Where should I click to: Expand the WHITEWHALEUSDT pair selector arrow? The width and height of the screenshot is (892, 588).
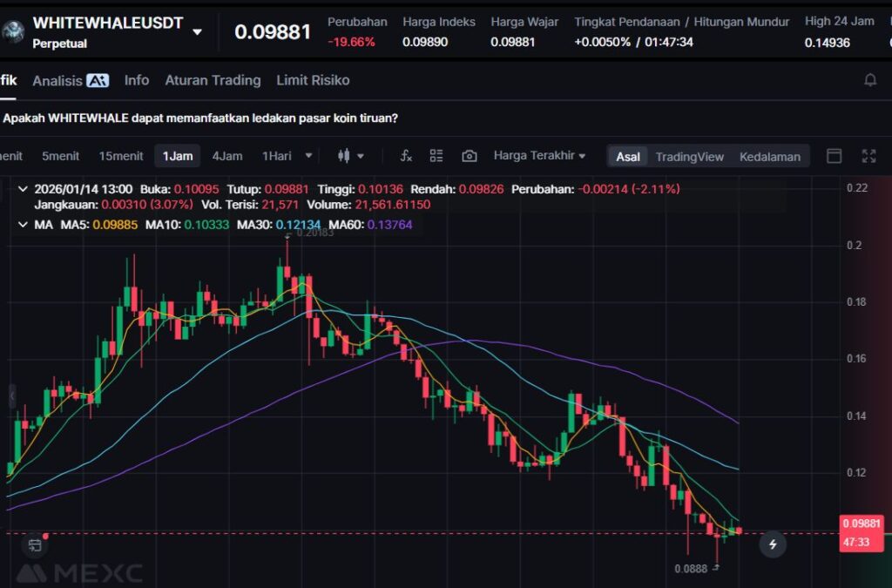[x=197, y=32]
